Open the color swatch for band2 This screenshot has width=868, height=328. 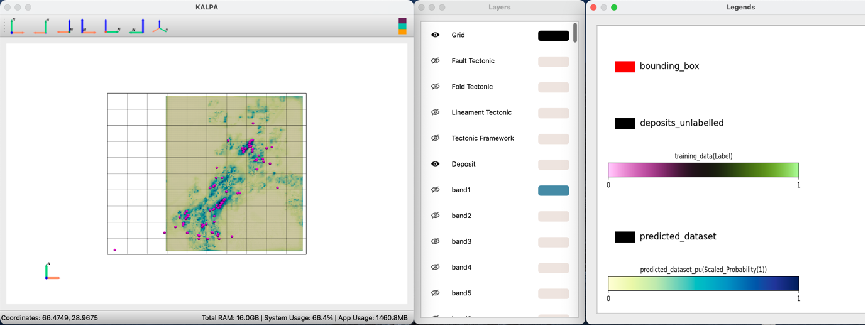click(x=554, y=216)
